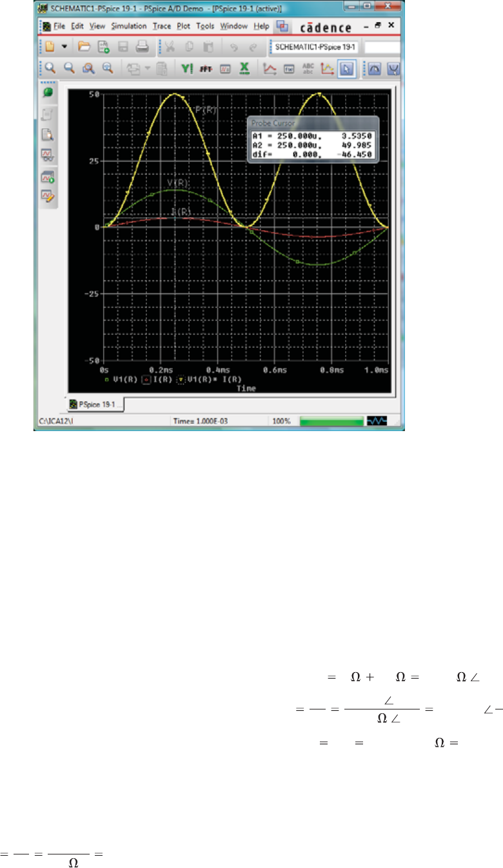Select the I(R) trace legend marker

146,381
